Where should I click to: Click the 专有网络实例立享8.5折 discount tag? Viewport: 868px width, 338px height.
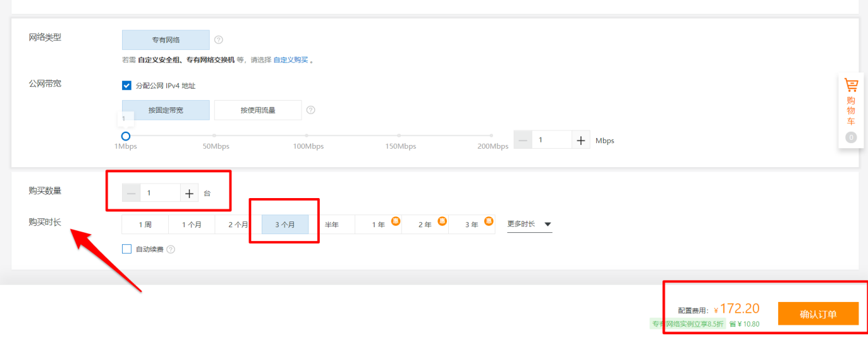click(688, 323)
